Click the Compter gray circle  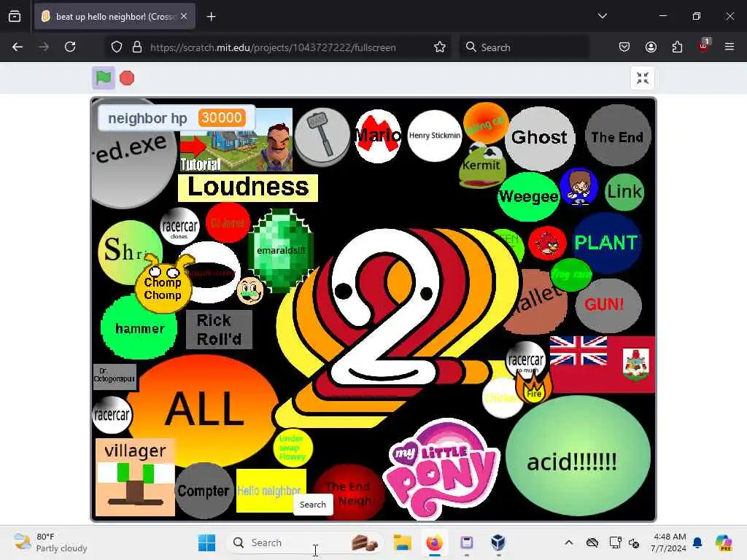204,491
